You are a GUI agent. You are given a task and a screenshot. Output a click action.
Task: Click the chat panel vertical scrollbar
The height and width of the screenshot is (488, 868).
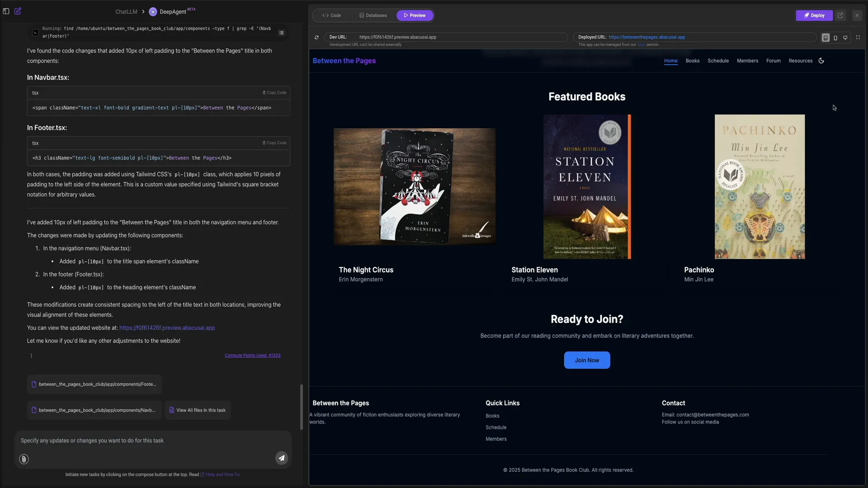[302, 407]
